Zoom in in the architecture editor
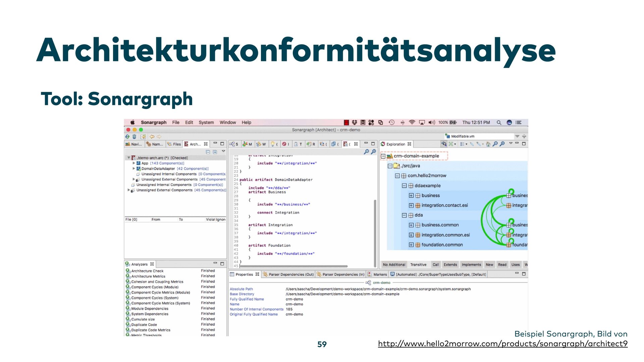 click(373, 152)
